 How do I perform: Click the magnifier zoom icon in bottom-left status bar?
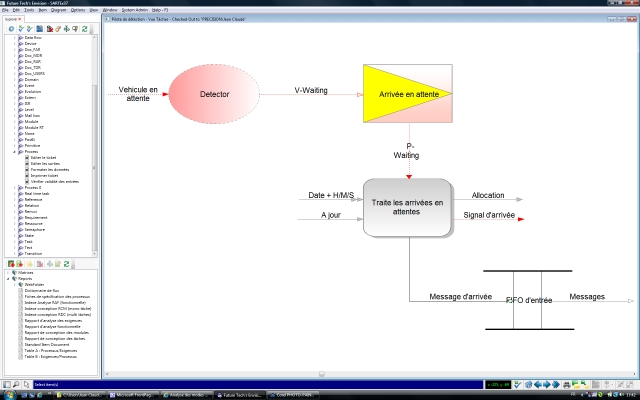tap(16, 384)
